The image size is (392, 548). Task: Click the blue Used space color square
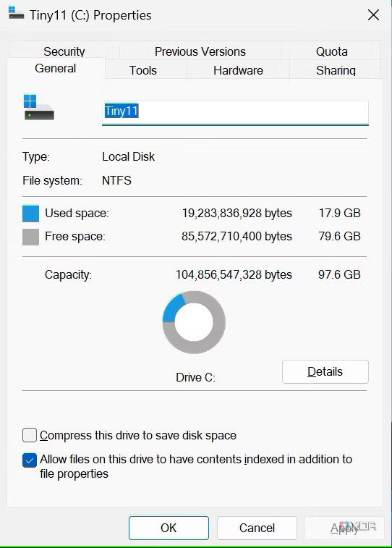point(30,214)
